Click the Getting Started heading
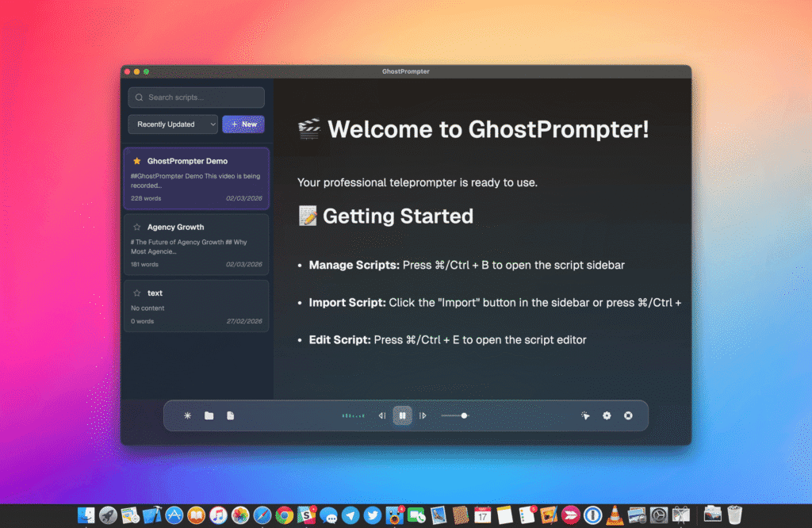Image resolution: width=812 pixels, height=528 pixels. (398, 216)
